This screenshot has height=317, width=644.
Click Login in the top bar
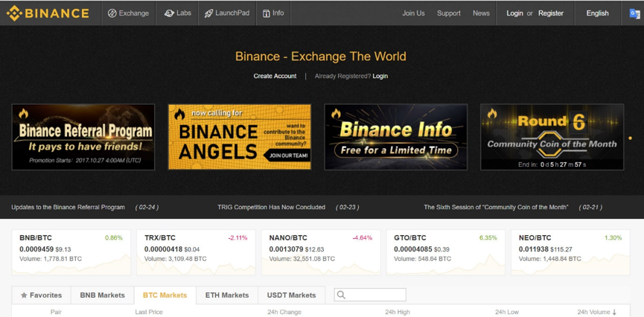[x=514, y=13]
